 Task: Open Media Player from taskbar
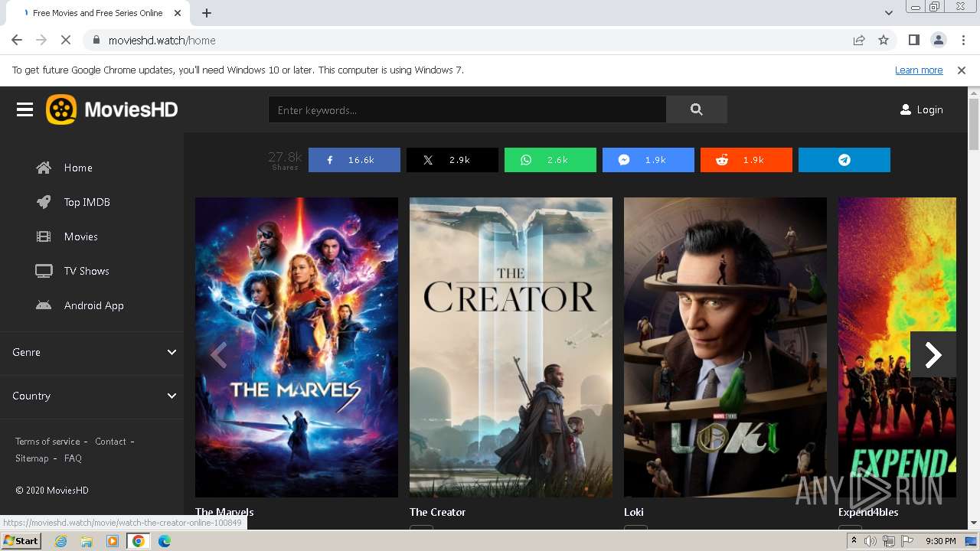pos(113,541)
